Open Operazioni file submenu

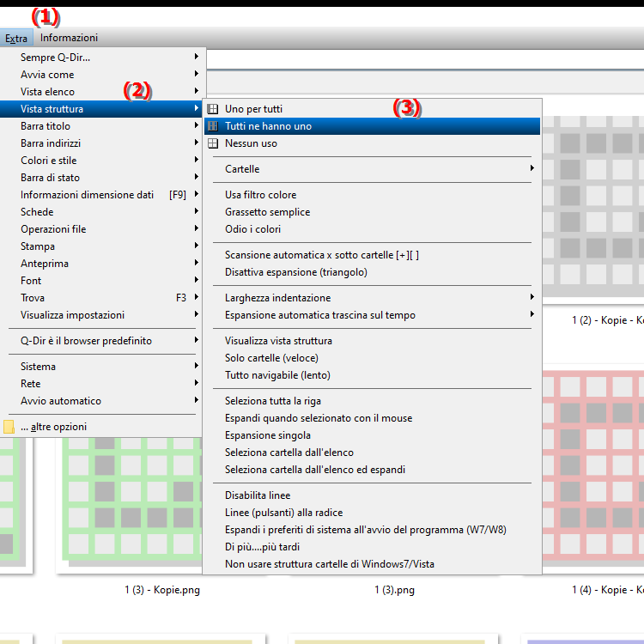[100, 229]
